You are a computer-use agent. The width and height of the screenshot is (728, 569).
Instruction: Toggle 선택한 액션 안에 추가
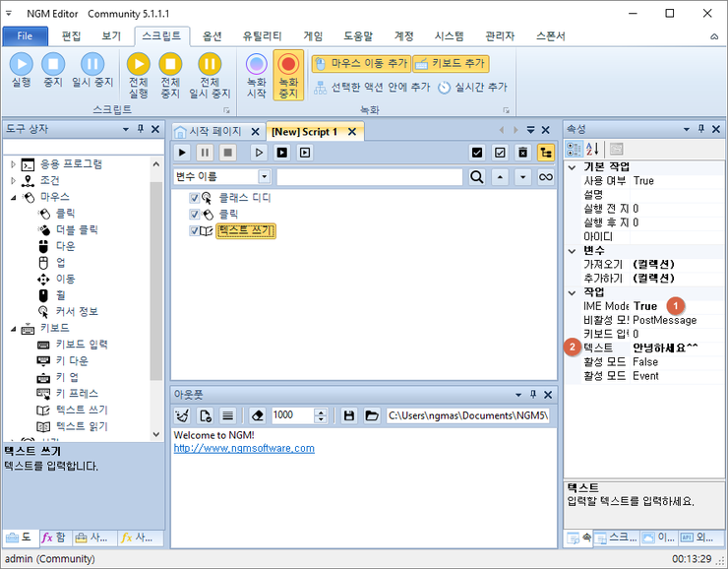pyautogui.click(x=372, y=88)
